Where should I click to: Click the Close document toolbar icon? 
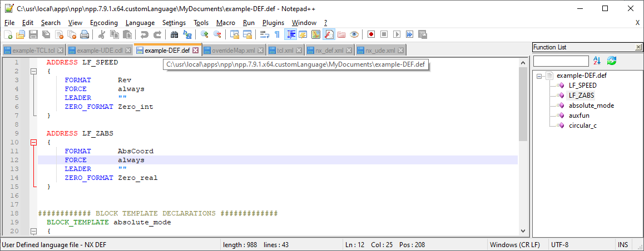click(x=59, y=34)
